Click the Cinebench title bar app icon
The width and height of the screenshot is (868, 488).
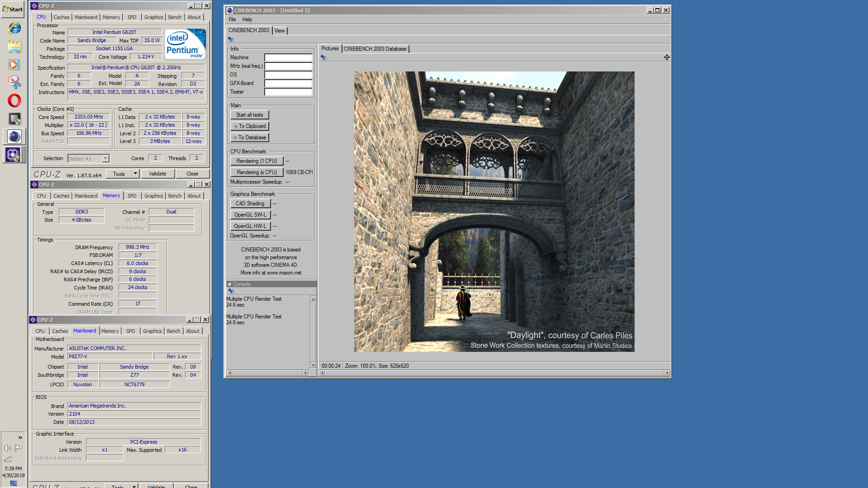229,10
